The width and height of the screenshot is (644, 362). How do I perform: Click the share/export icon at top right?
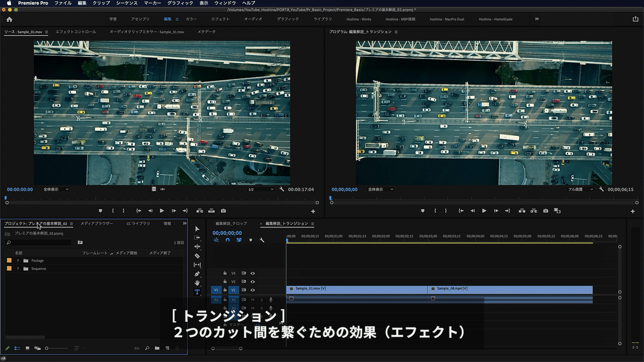[635, 19]
